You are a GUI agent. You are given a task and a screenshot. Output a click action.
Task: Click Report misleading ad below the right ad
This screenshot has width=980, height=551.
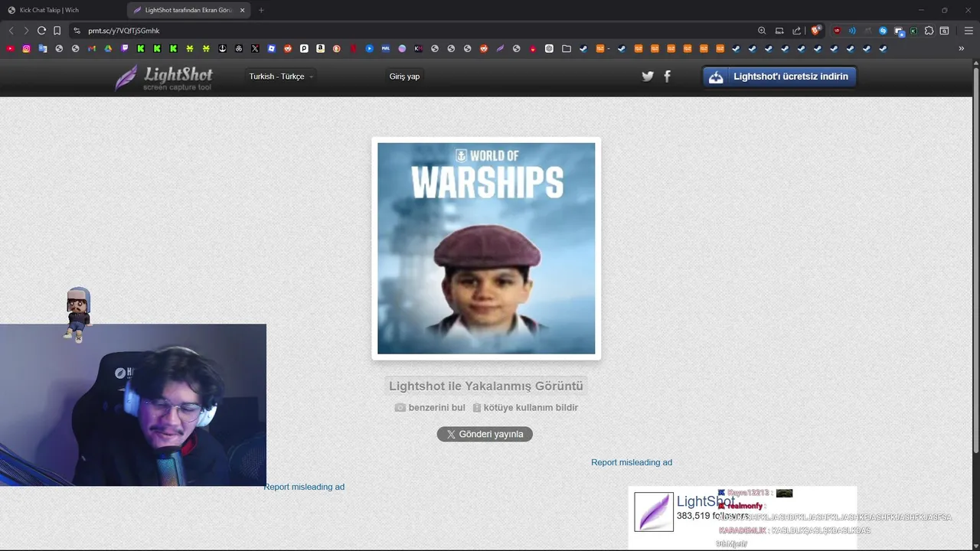(x=632, y=462)
